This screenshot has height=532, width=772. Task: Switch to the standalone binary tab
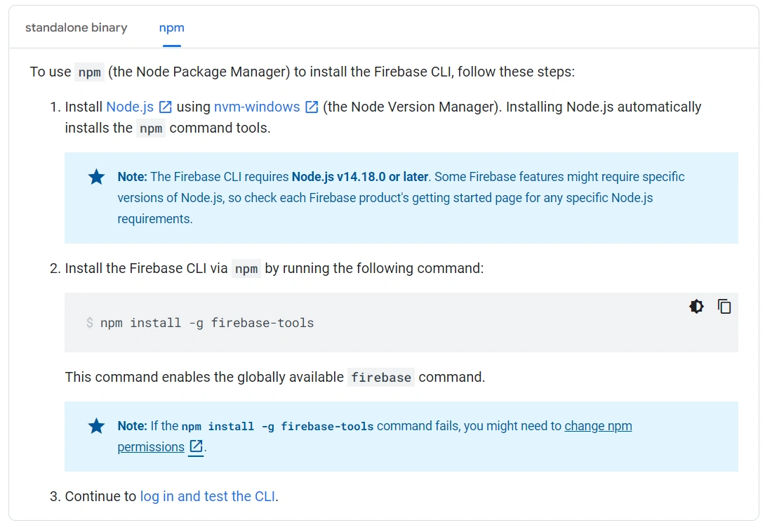76,28
